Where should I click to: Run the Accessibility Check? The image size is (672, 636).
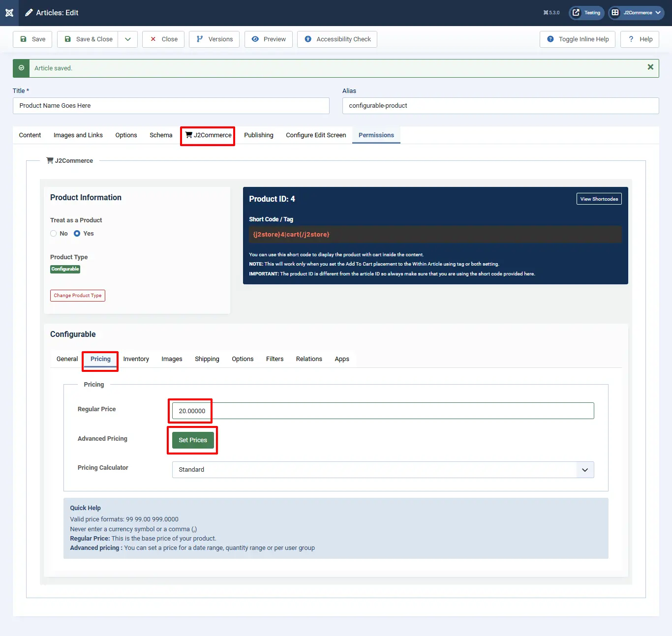(337, 39)
